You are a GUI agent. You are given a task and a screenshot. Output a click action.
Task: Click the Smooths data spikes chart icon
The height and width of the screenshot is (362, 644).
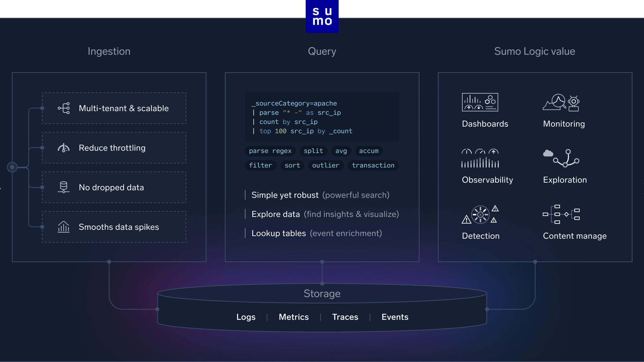[x=64, y=227]
